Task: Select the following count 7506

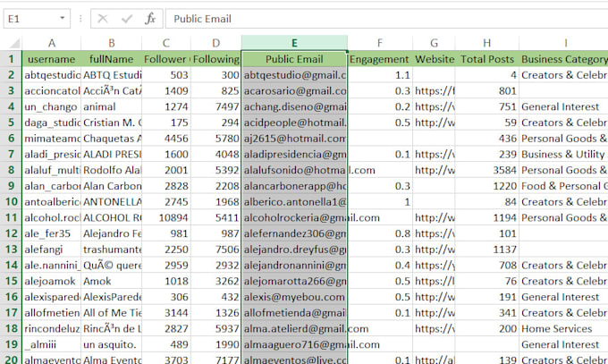Action: pos(216,250)
